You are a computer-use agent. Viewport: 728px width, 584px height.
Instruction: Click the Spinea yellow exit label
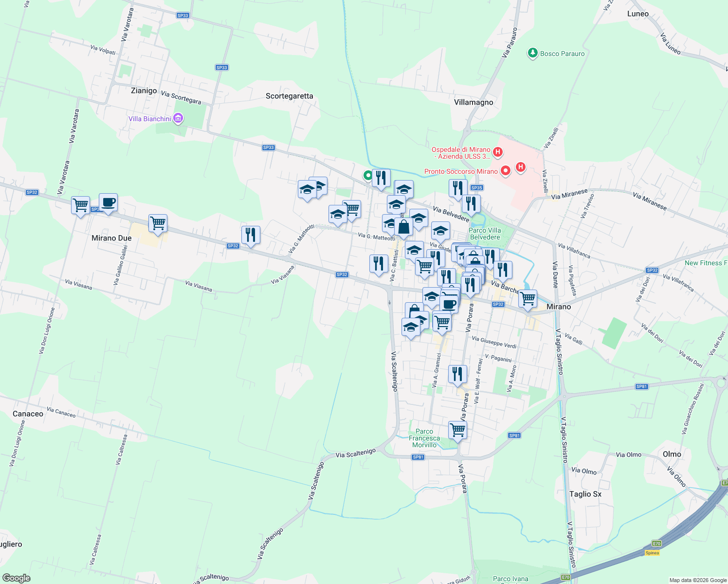coord(652,553)
